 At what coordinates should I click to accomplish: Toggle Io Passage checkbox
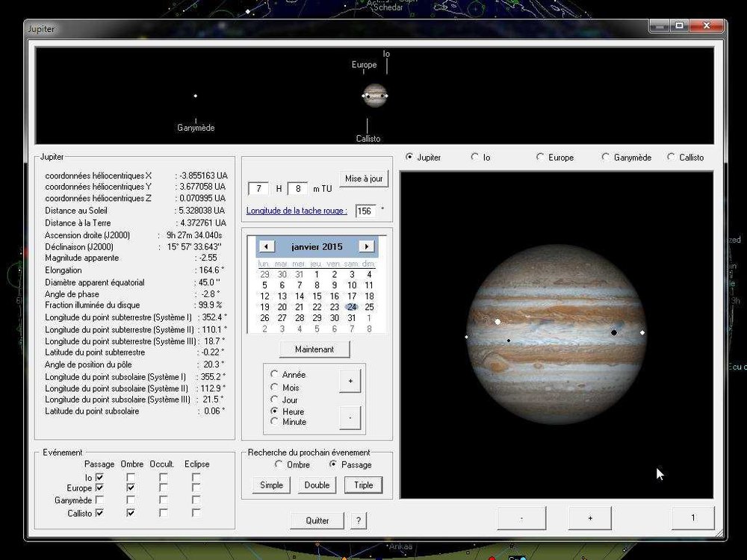[99, 477]
